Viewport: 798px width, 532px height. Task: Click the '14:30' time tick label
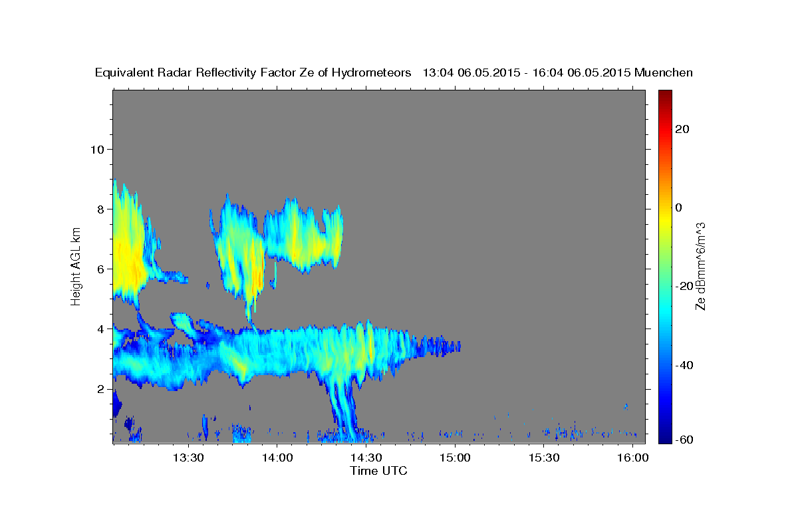[x=366, y=458]
